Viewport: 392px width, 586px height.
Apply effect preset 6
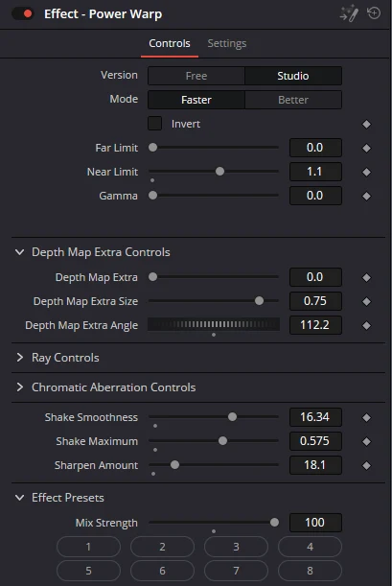[x=162, y=571]
